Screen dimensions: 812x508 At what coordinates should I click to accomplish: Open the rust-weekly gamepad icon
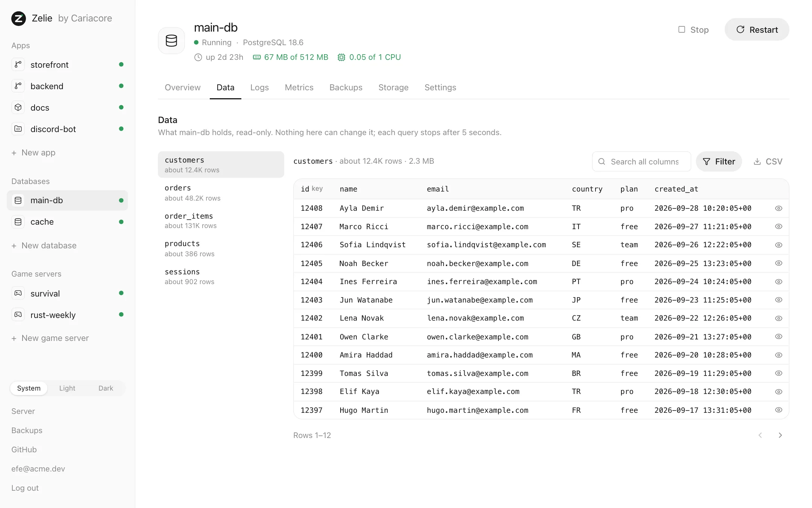pyautogui.click(x=18, y=315)
